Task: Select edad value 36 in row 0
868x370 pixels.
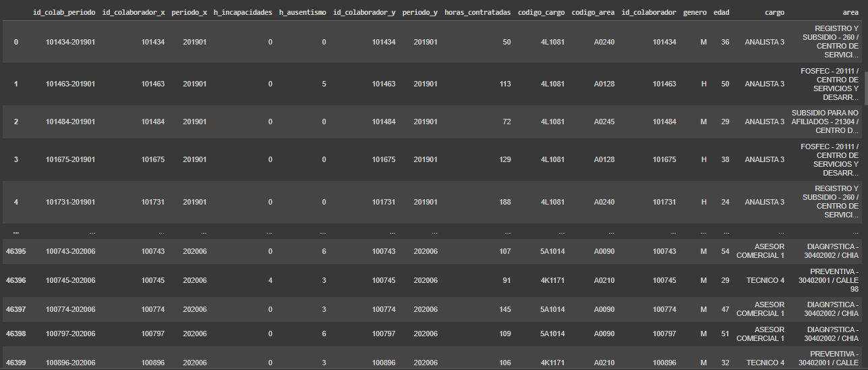Action: (725, 42)
